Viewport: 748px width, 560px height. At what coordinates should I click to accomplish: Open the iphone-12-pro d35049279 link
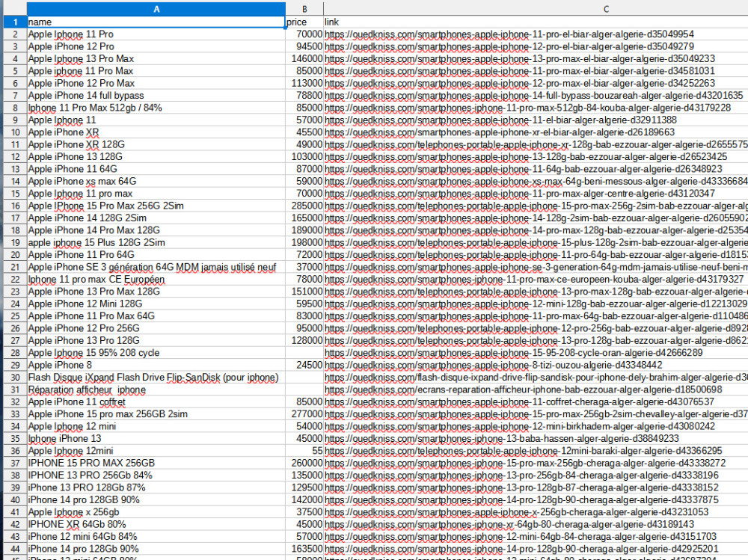509,46
